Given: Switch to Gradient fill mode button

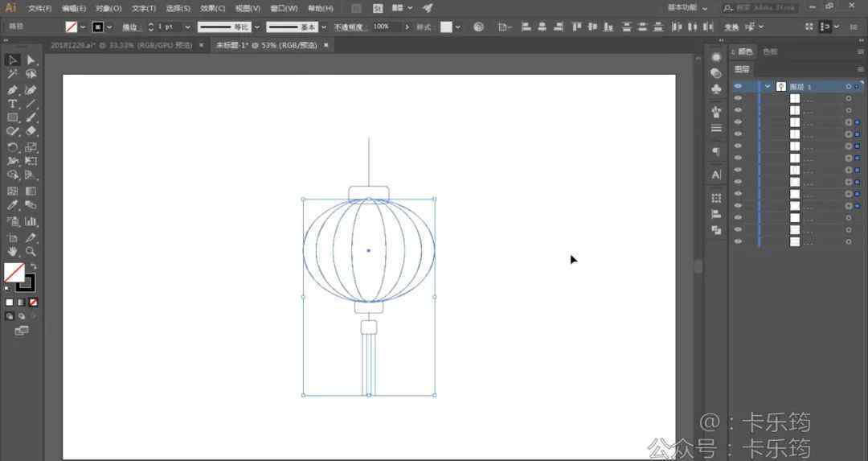Looking at the screenshot, I should point(21,302).
